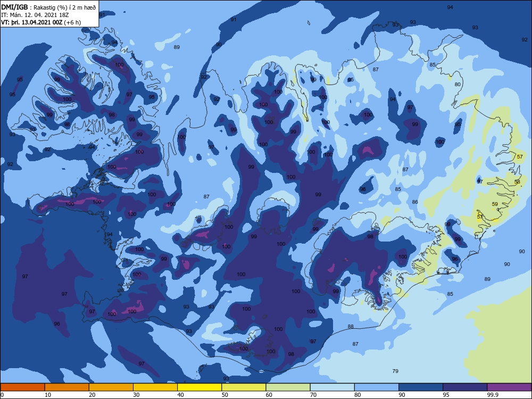Image resolution: width=532 pixels, height=399 pixels.
Task: Click the humidity value 88 on the map
Action: (351, 327)
